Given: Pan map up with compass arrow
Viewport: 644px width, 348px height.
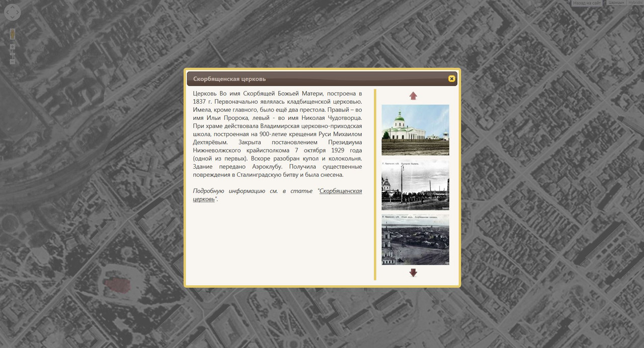Looking at the screenshot, I should (13, 7).
